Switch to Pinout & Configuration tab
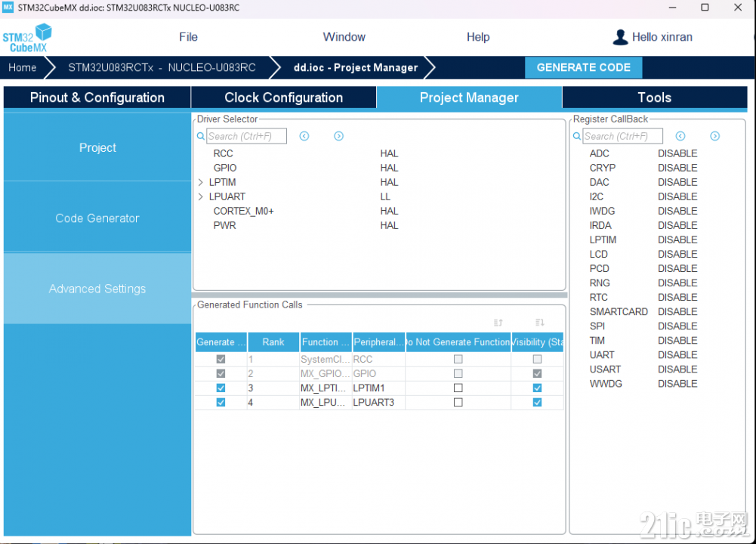Viewport: 756px width, 544px height. coord(97,97)
